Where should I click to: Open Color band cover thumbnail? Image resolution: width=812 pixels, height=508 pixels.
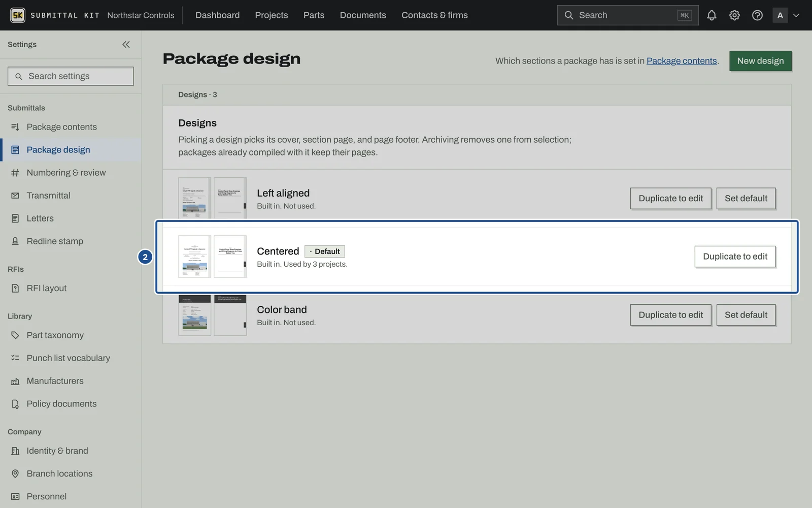coord(194,315)
